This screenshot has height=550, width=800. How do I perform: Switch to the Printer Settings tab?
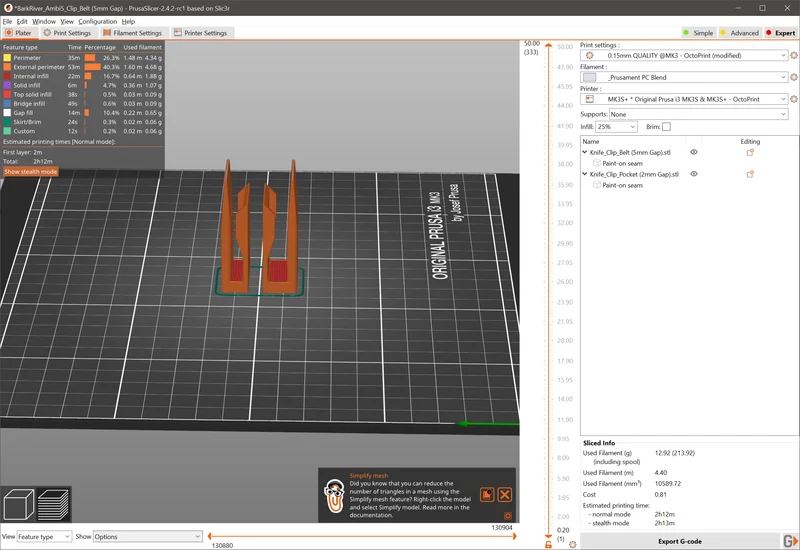pos(201,33)
